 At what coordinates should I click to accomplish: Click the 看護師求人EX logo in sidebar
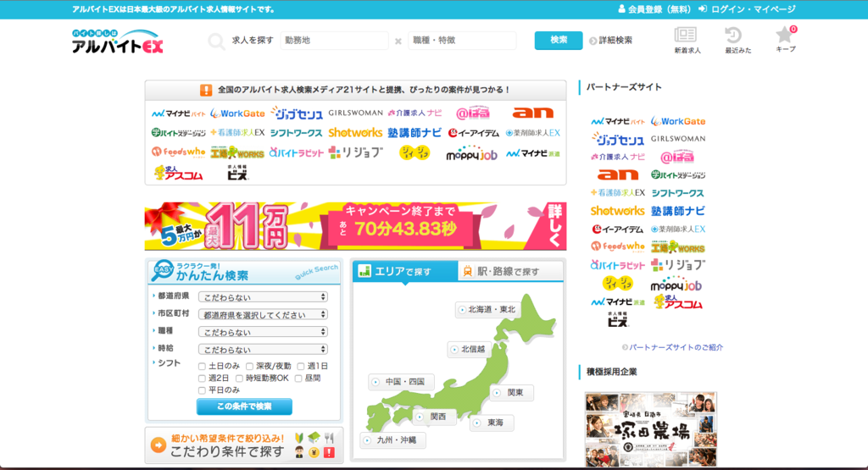(x=618, y=192)
